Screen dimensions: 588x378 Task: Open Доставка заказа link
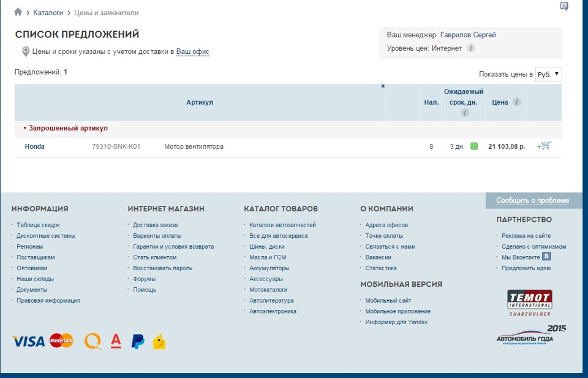pyautogui.click(x=155, y=225)
